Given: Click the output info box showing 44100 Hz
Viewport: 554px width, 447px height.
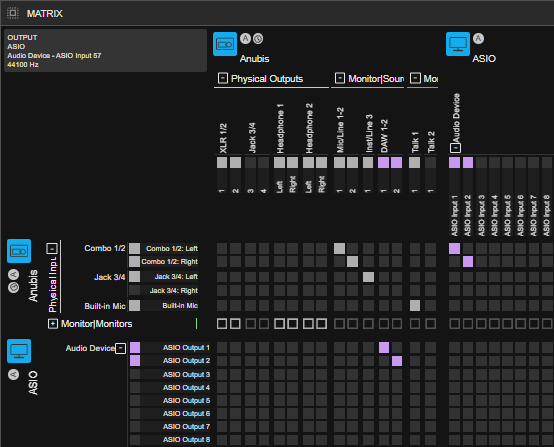Looking at the screenshot, I should 105,51.
